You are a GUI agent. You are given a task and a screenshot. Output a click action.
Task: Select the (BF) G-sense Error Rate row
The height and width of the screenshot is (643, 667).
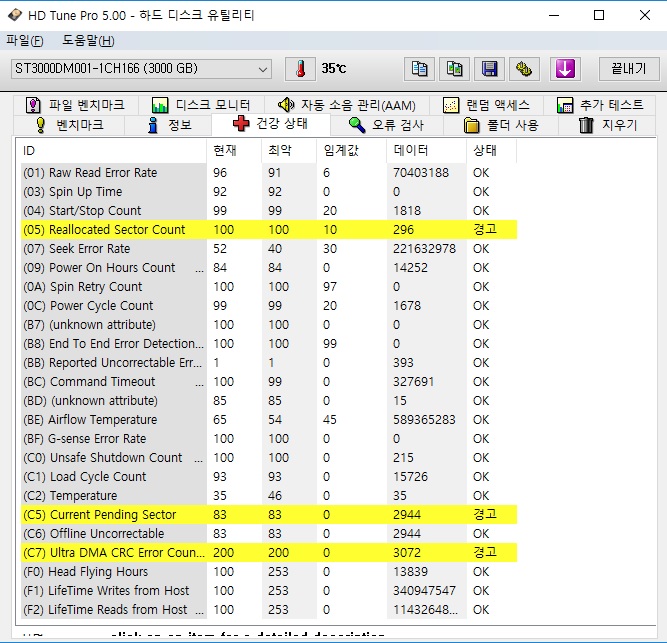coord(269,438)
